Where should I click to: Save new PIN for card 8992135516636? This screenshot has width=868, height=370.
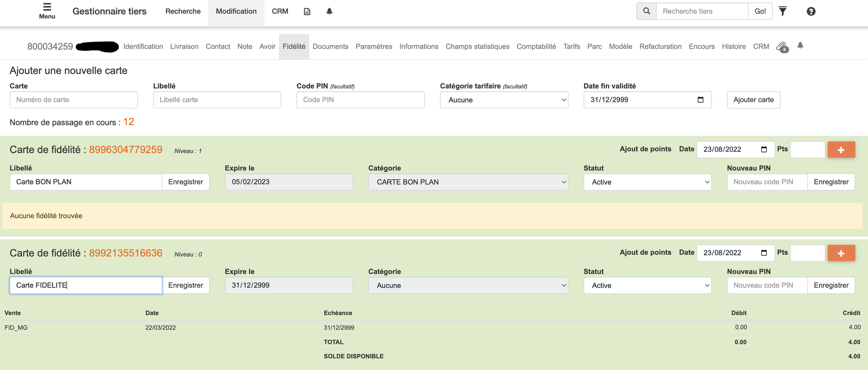click(831, 286)
